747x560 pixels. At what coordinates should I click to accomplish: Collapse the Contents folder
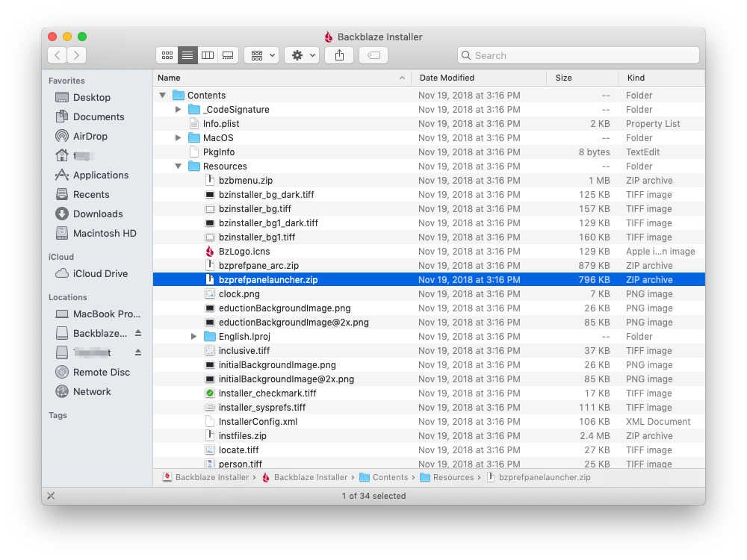click(x=162, y=96)
